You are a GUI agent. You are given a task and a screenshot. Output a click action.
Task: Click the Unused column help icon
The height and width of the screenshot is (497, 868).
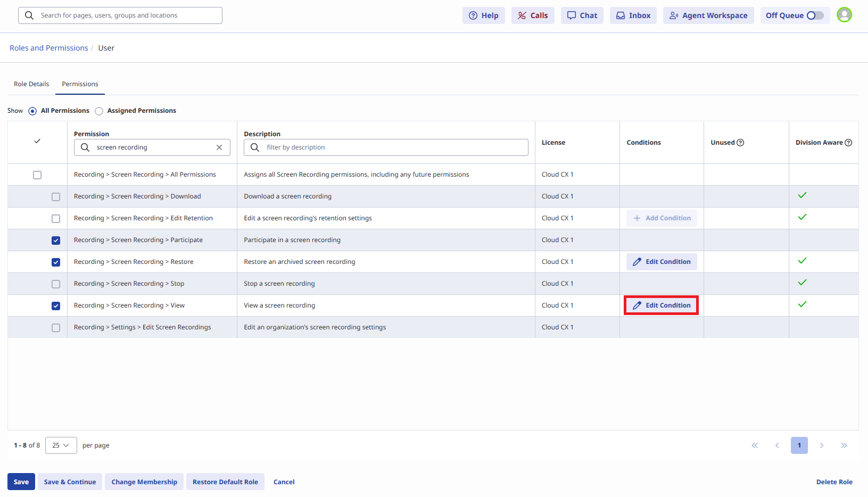(740, 143)
